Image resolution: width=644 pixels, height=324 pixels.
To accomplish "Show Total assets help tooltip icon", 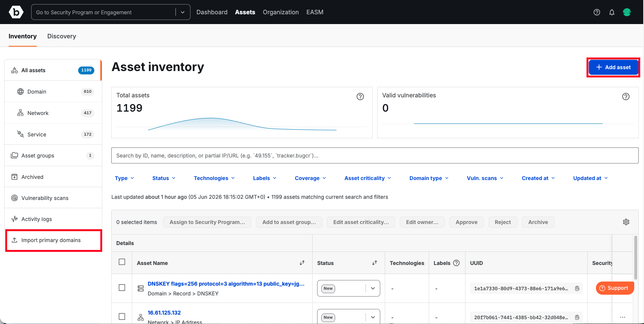I will [x=360, y=97].
